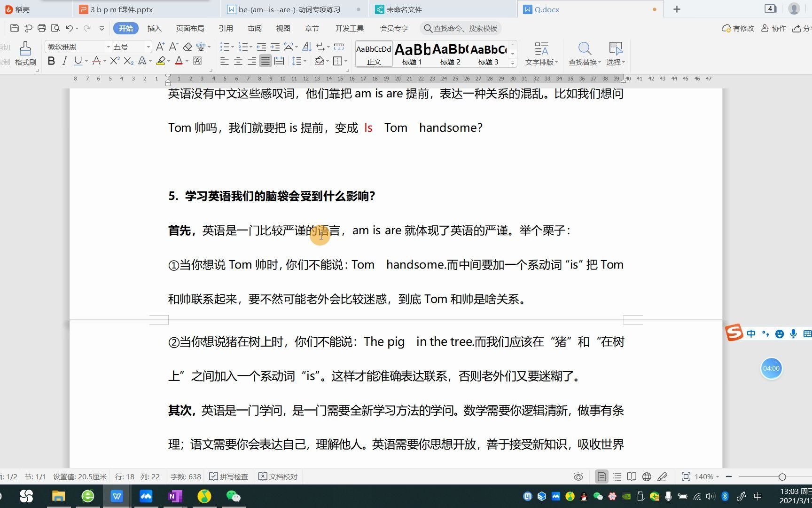
Task: Select the 标题 1 style thumbnail
Action: point(411,53)
